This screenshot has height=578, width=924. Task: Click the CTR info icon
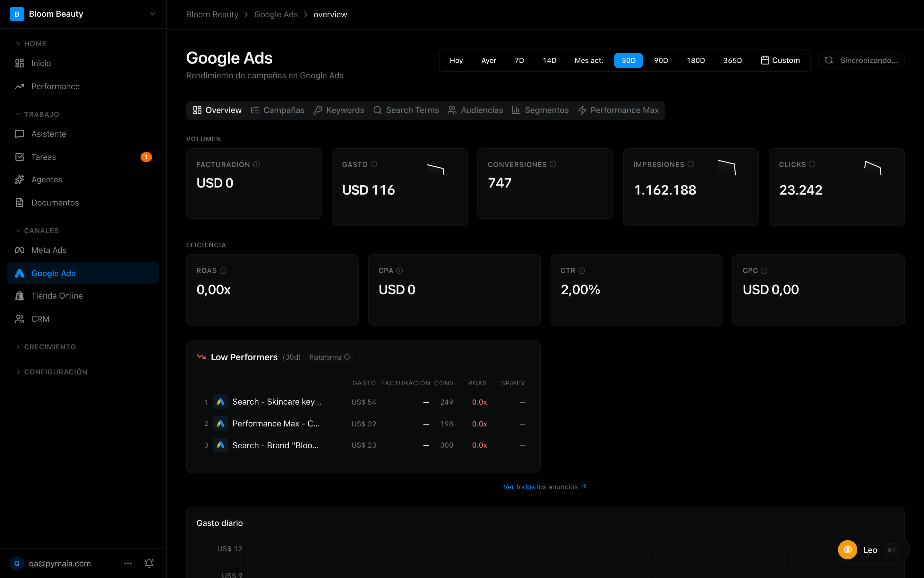click(x=581, y=271)
